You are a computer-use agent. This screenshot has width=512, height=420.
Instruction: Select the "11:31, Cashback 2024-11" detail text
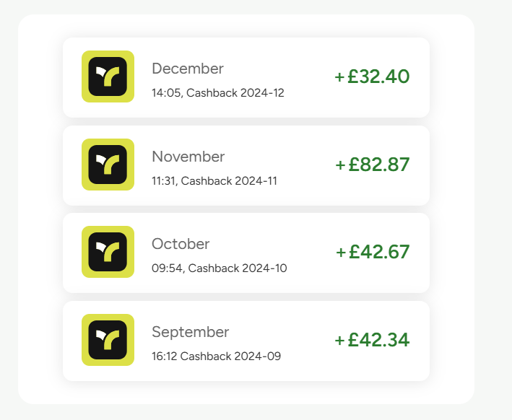[x=214, y=181]
